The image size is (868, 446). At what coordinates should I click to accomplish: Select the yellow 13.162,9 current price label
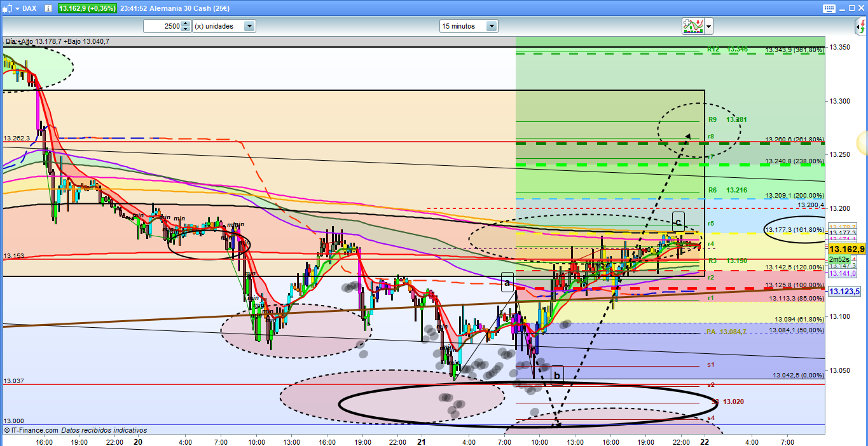(847, 249)
